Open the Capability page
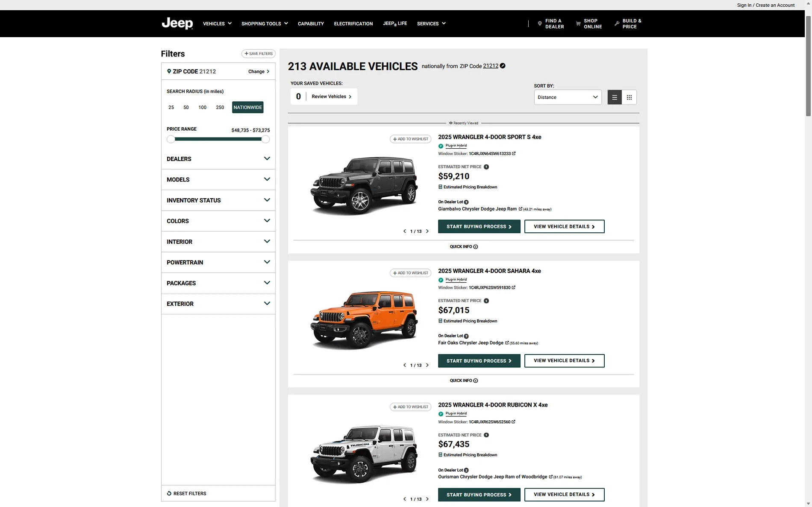This screenshot has height=507, width=812. pos(311,23)
